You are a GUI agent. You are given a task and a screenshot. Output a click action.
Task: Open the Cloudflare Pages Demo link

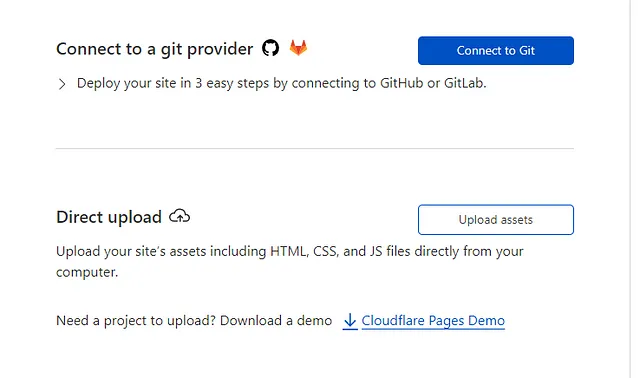point(433,321)
